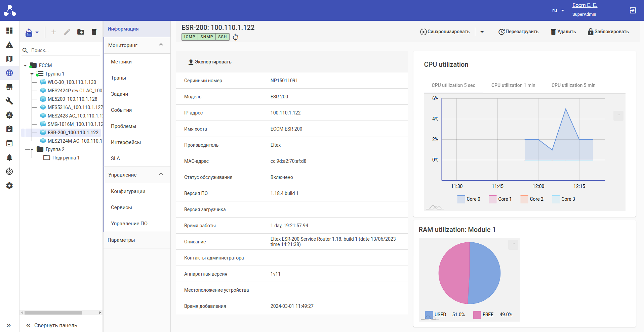The width and height of the screenshot is (644, 332).
Task: Click the move-to-folder icon in tree toolbar
Action: pyautogui.click(x=81, y=32)
